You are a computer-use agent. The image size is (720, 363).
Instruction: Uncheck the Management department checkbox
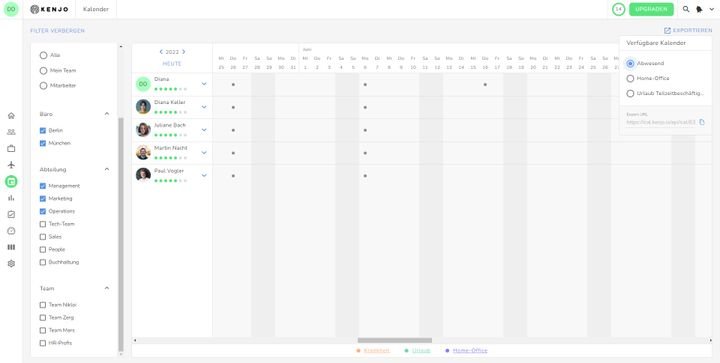[x=43, y=186]
